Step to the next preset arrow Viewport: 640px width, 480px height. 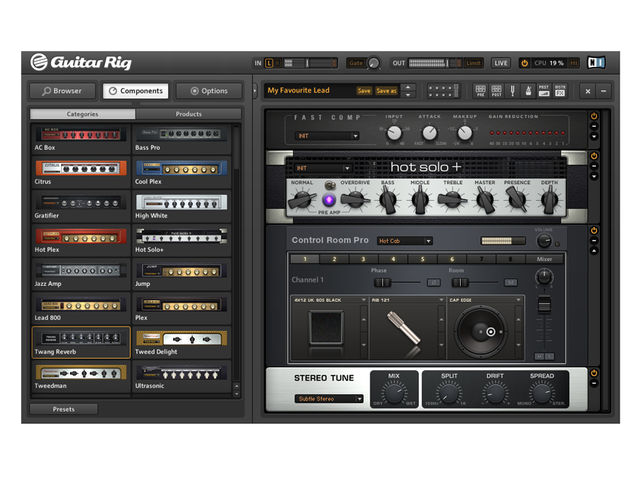click(x=408, y=94)
